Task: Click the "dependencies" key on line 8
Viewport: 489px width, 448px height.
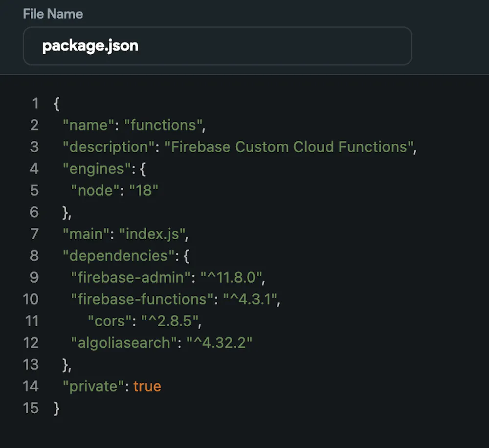Action: 118,256
